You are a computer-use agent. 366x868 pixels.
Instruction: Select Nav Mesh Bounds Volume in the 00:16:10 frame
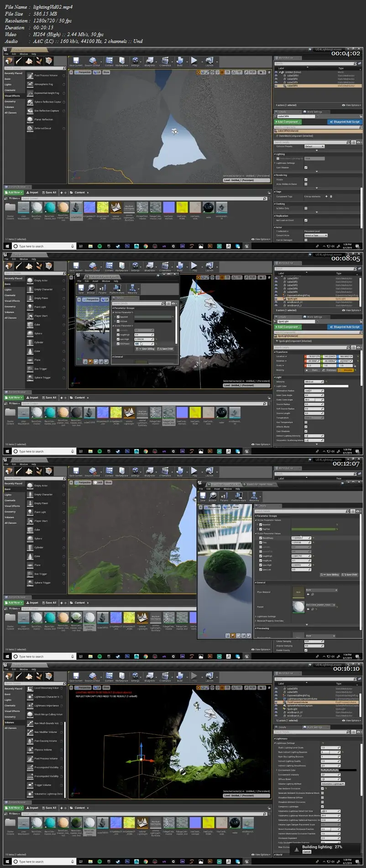(x=46, y=723)
